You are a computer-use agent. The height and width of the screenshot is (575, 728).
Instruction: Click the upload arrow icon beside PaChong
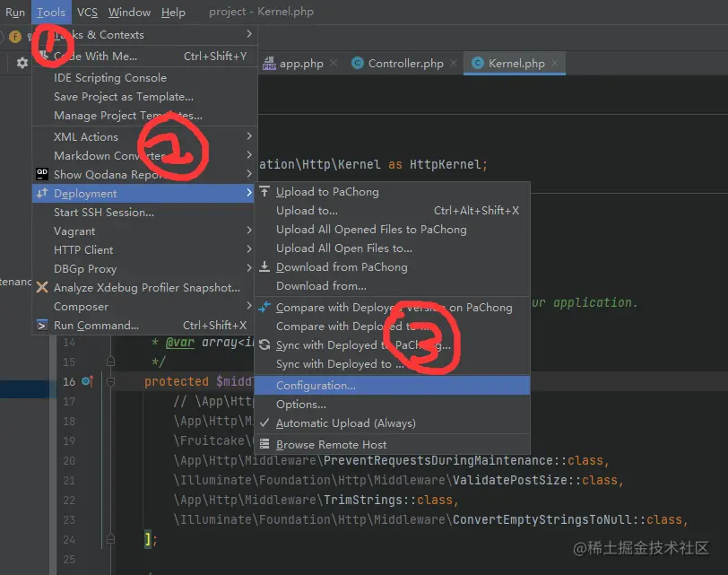tap(264, 191)
